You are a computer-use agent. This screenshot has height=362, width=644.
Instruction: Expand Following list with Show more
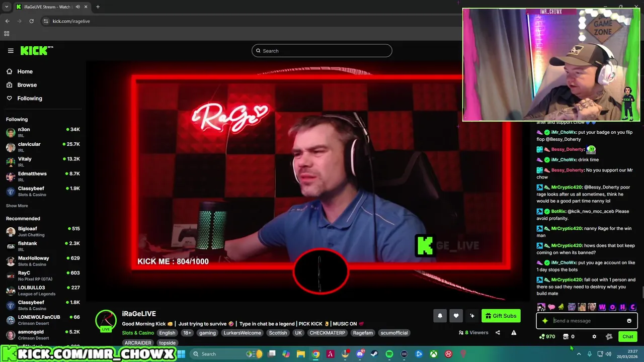pyautogui.click(x=17, y=206)
